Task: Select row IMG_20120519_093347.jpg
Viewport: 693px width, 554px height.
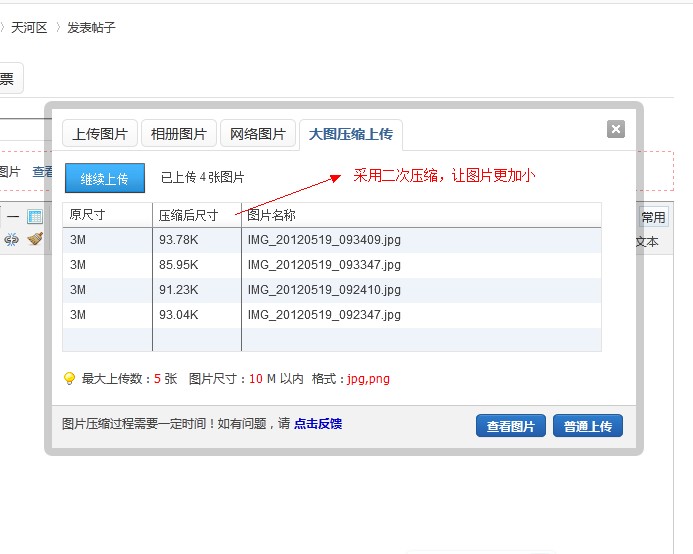Action: tap(332, 265)
